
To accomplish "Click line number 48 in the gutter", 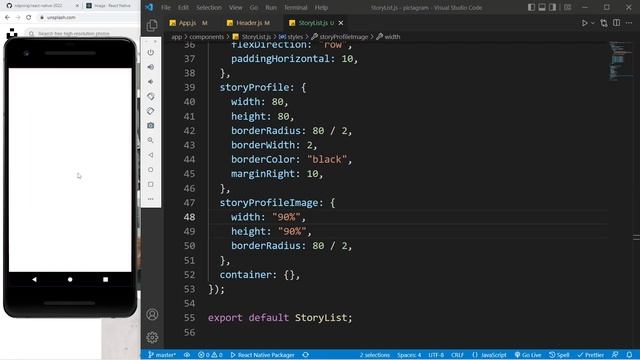I will 189,217.
